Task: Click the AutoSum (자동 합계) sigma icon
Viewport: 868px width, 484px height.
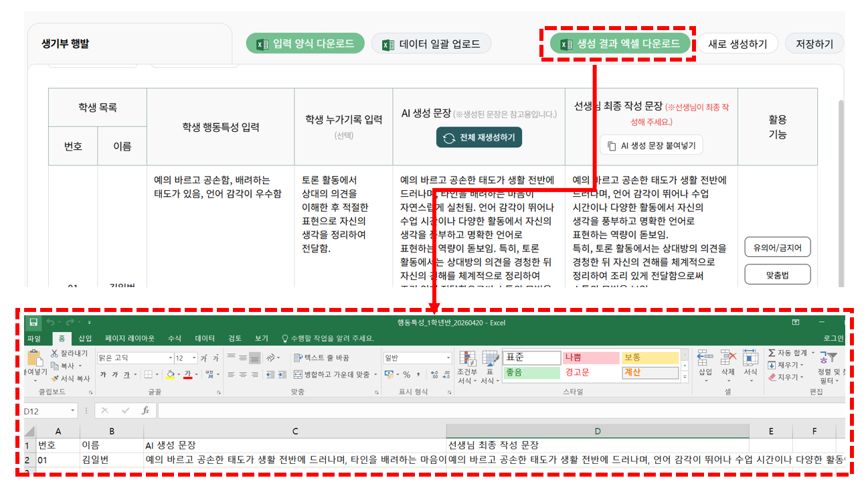Action: coord(772,353)
